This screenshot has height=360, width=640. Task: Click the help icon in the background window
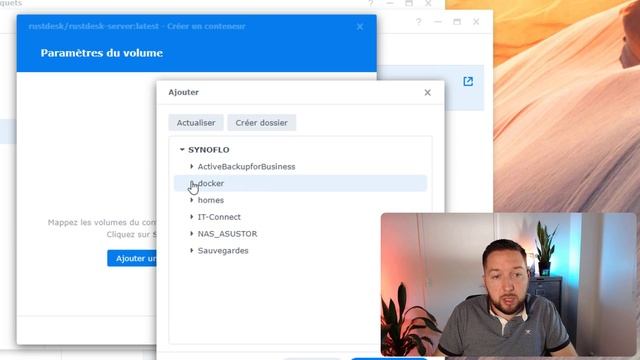pos(418,22)
